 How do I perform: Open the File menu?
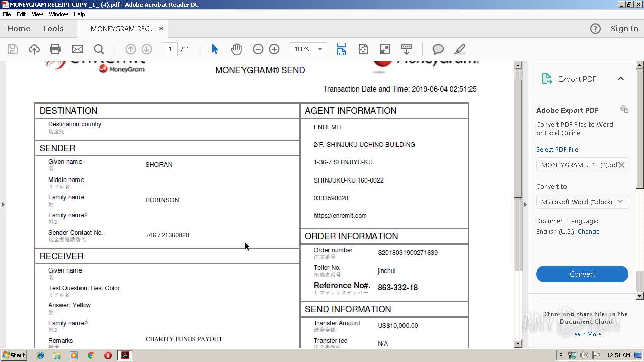7,14
